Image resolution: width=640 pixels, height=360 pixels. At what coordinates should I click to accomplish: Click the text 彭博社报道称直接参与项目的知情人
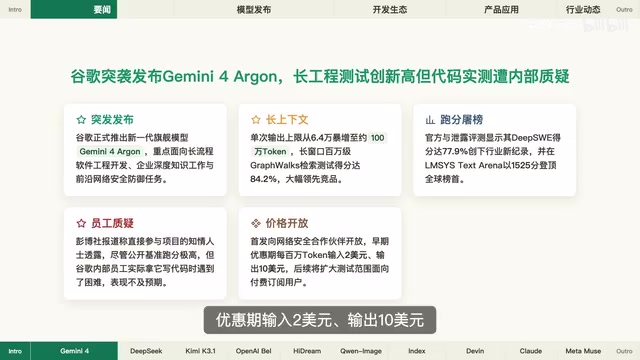pyautogui.click(x=145, y=241)
